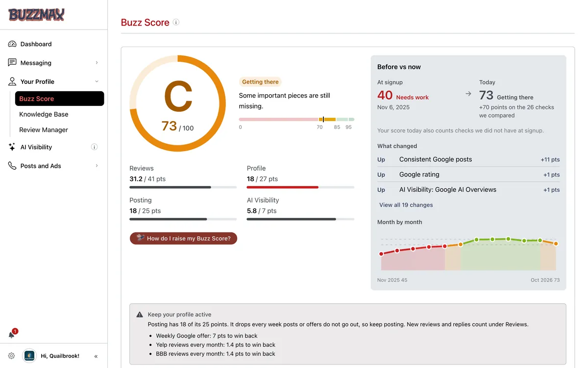This screenshot has height=368, width=588.
Task: Click the circular C grade score ring
Action: pyautogui.click(x=178, y=103)
